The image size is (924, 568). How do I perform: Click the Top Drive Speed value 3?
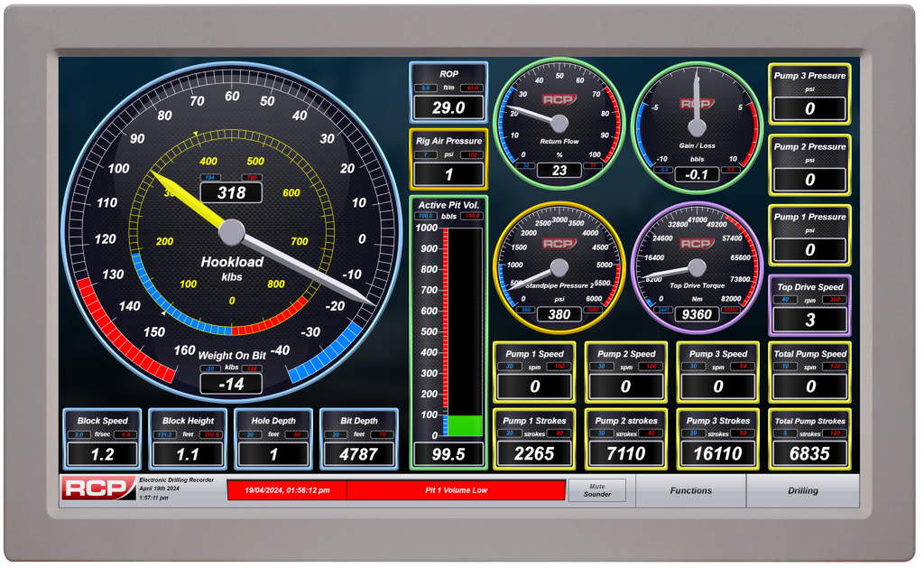809,320
